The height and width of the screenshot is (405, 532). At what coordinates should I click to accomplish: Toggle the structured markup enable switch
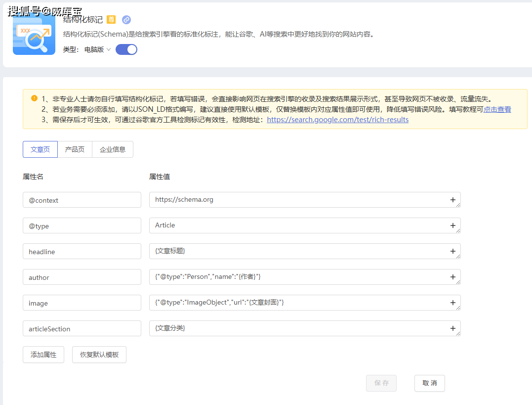pos(126,49)
